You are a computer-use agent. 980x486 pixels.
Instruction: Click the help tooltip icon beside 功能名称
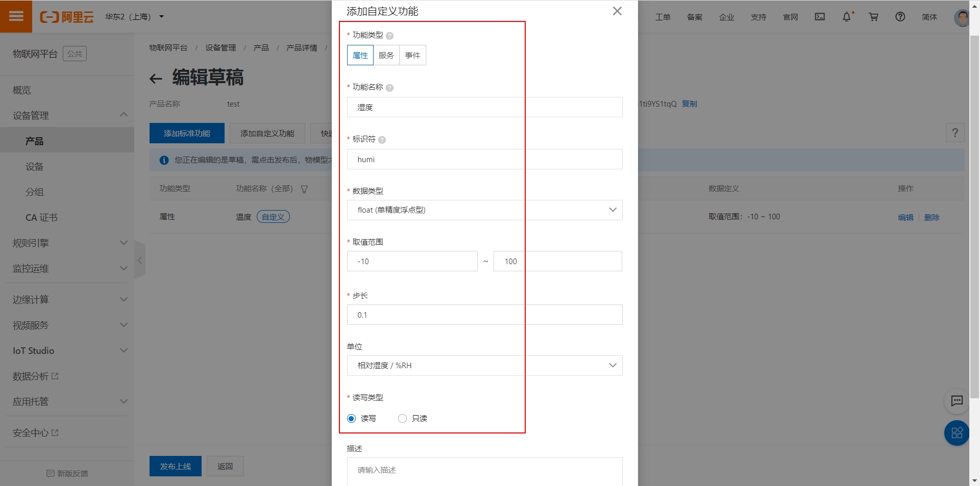(x=389, y=87)
